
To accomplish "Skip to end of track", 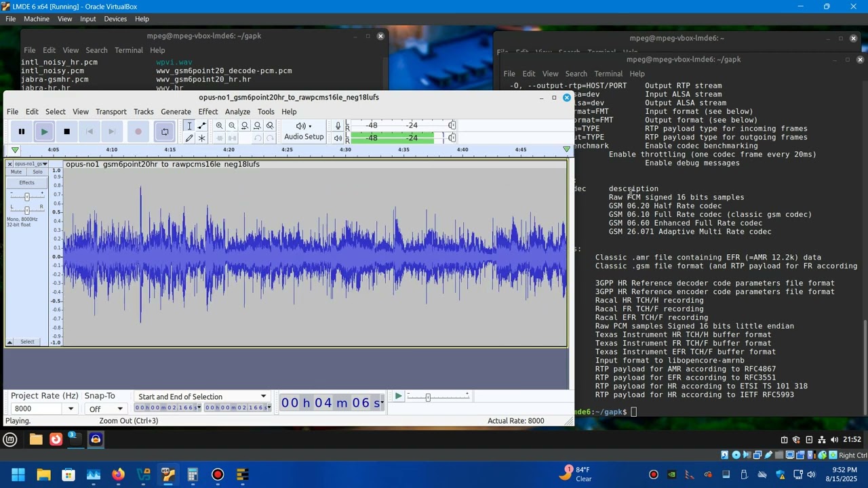I will 112,131.
